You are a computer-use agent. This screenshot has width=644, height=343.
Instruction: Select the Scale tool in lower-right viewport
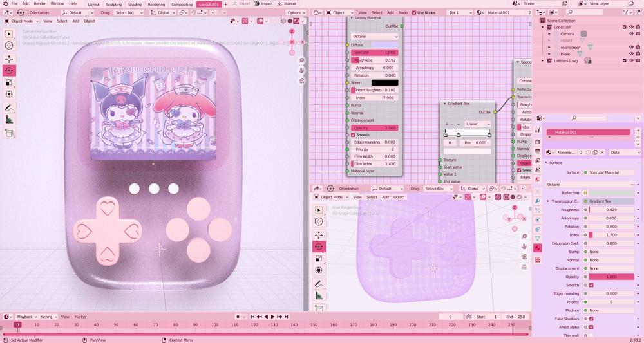coord(319,259)
